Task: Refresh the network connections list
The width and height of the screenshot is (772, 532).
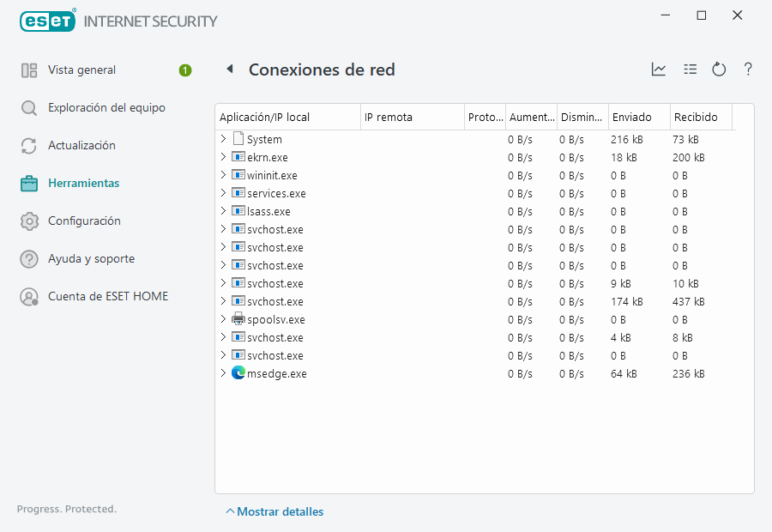Action: 719,70
